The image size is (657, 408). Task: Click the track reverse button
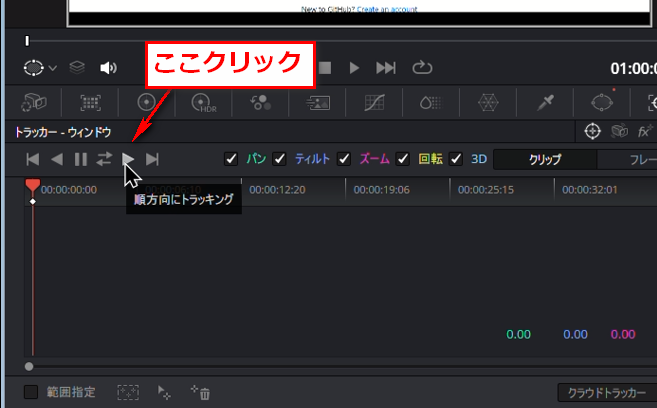click(x=57, y=159)
